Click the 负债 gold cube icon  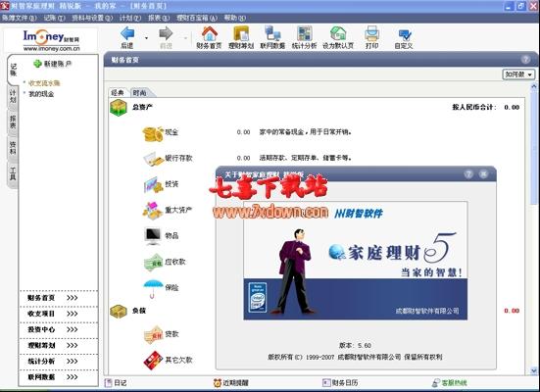pos(119,311)
